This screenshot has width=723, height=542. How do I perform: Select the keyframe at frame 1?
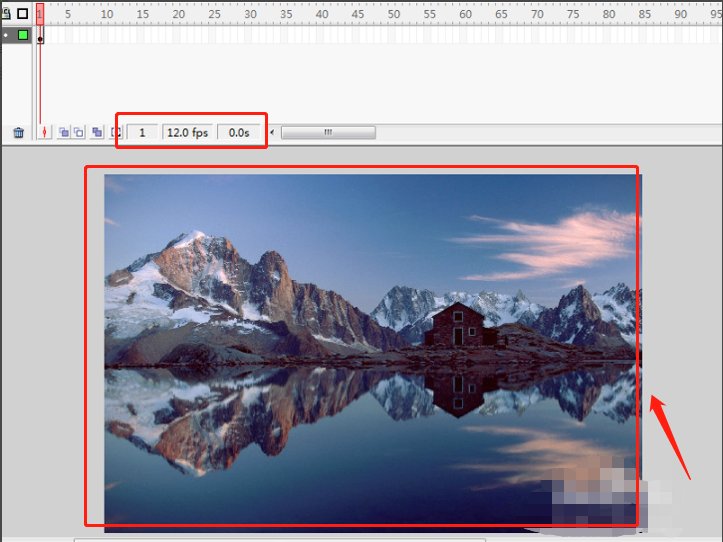point(40,37)
